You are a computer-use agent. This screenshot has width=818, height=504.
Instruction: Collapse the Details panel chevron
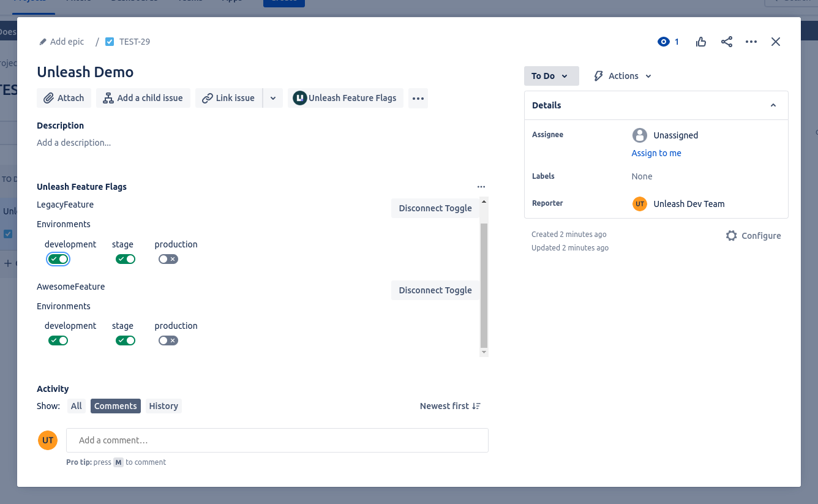tap(773, 105)
